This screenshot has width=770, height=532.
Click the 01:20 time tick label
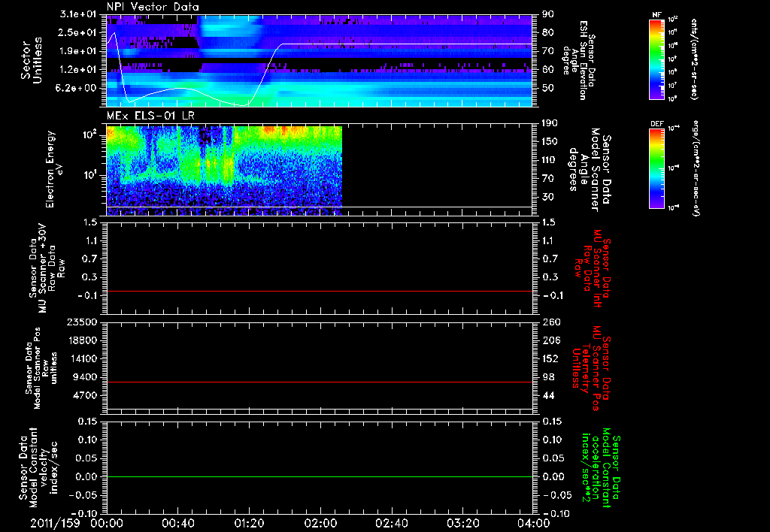pyautogui.click(x=249, y=523)
